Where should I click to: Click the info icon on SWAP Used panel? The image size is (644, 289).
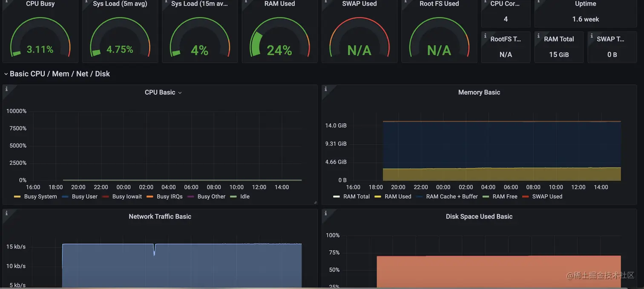click(x=325, y=2)
